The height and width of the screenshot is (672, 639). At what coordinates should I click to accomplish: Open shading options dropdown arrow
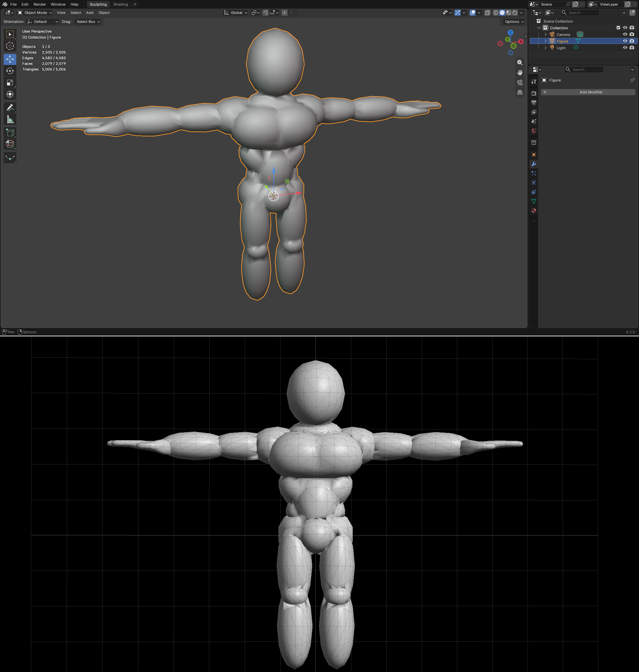pyautogui.click(x=521, y=13)
